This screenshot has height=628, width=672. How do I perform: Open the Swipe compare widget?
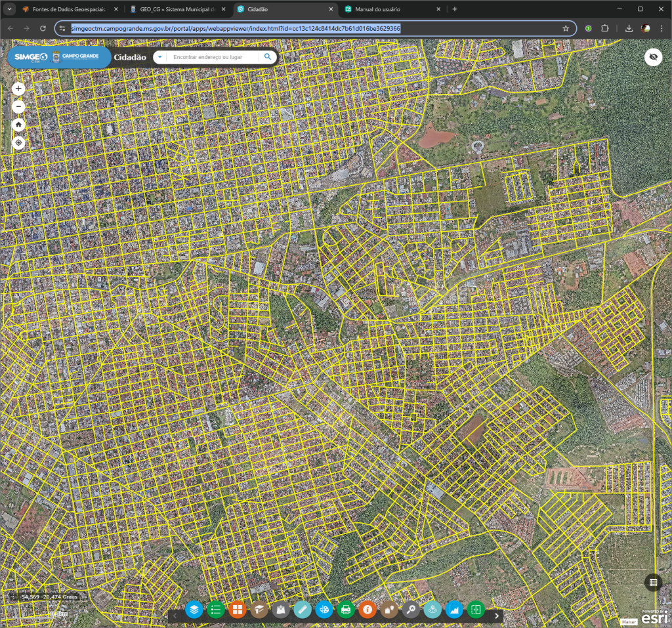476,610
